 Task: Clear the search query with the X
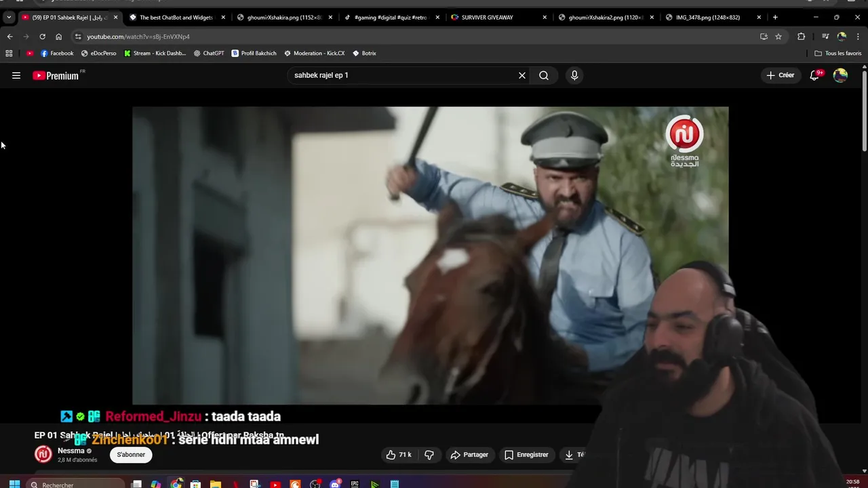click(522, 75)
